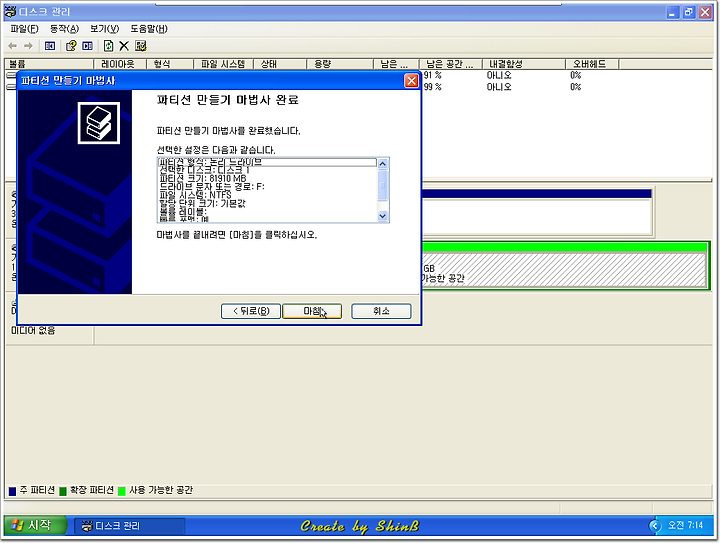
Task: Click the 0% cell in the 99 % row
Action: 576,87
